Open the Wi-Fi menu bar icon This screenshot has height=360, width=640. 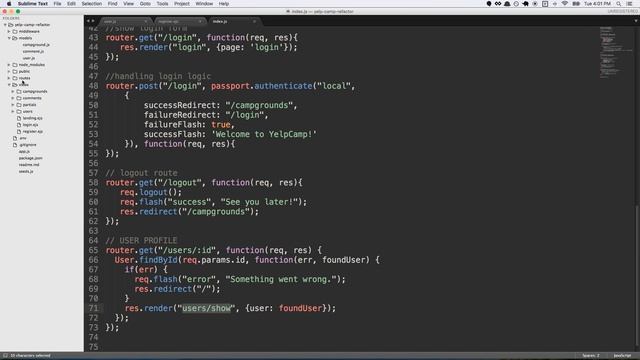(x=564, y=4)
